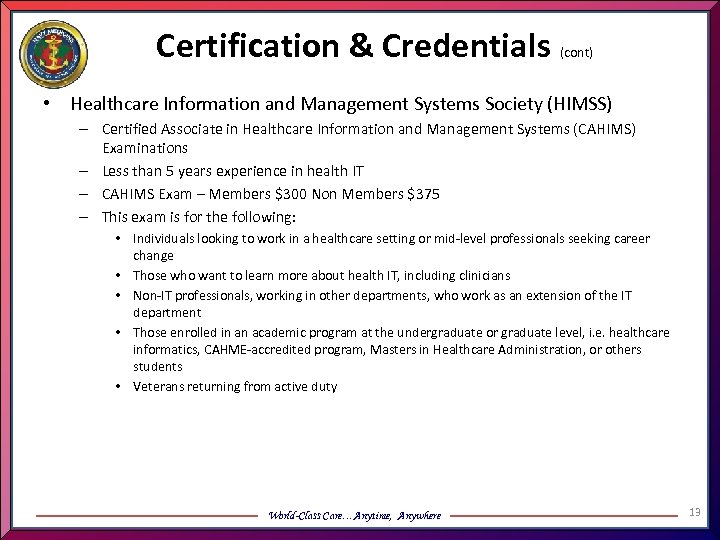
Task: Click the slide page number 13
Action: click(x=694, y=512)
